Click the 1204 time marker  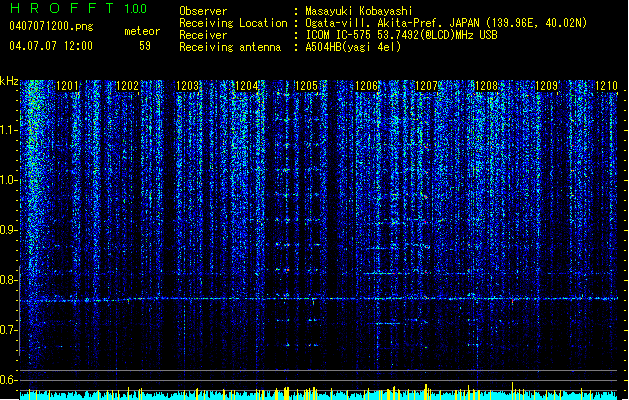pyautogui.click(x=247, y=86)
